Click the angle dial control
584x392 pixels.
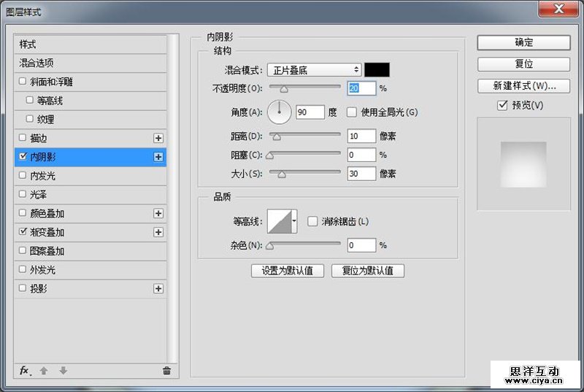280,112
